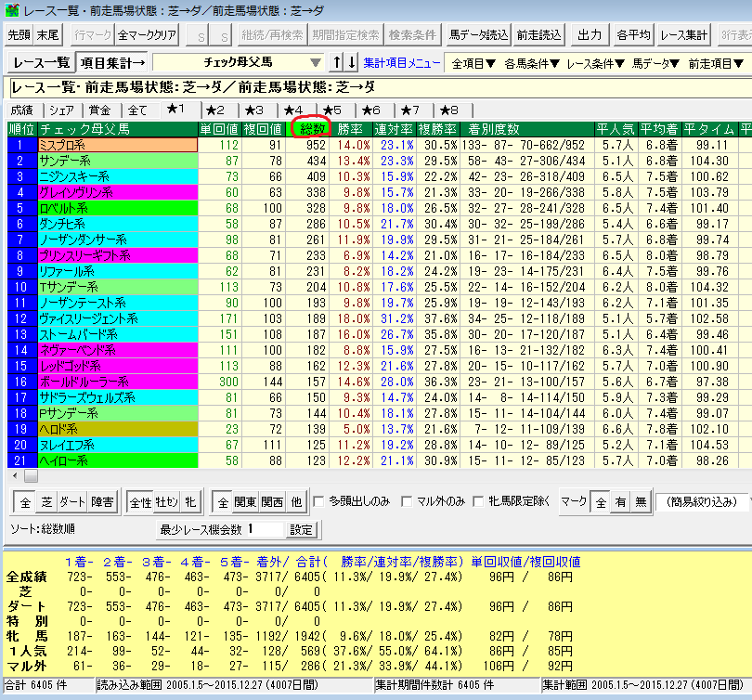Check the 牝馬限定除く checkbox
Image resolution: width=752 pixels, height=700 pixels.
click(x=479, y=501)
